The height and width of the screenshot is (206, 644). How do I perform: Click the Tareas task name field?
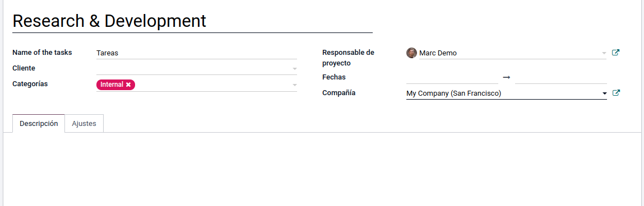196,53
